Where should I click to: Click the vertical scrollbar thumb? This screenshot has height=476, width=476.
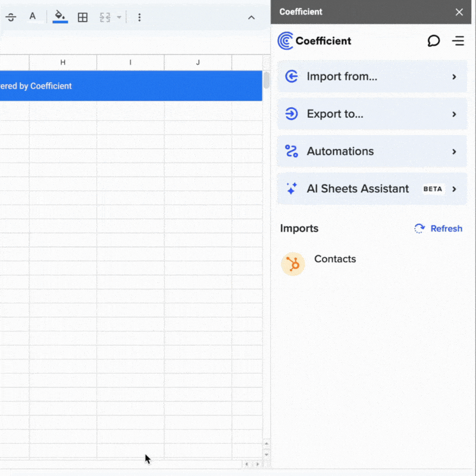tap(266, 80)
